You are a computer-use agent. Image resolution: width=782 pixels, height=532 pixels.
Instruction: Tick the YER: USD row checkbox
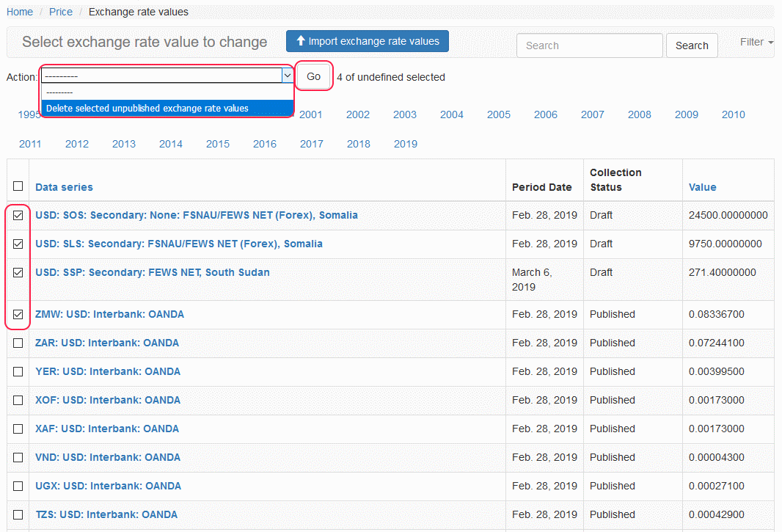click(18, 372)
